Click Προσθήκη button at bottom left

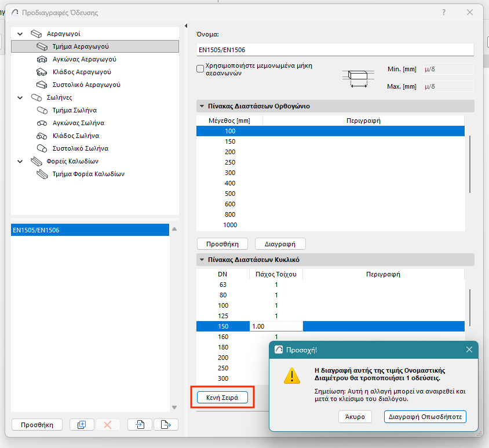point(37,425)
